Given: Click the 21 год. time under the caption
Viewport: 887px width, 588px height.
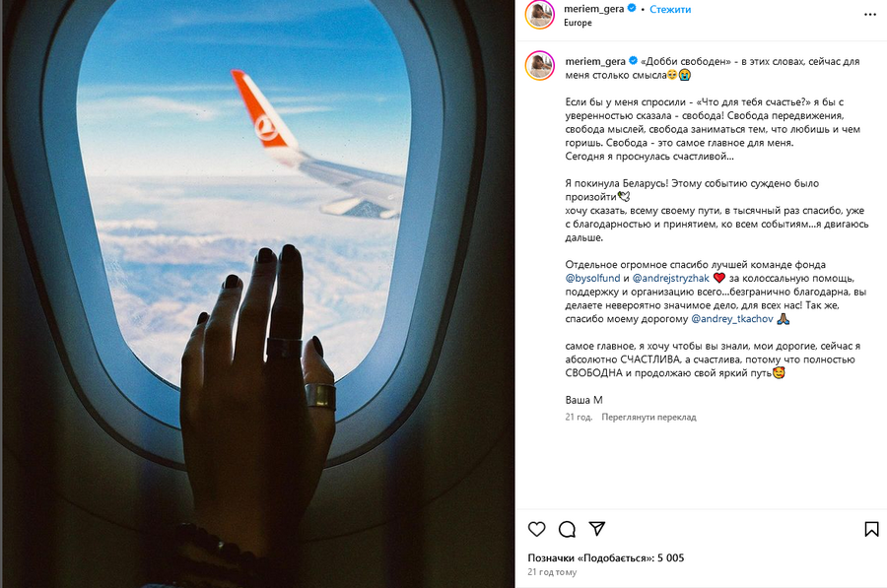Looking at the screenshot, I should (579, 418).
